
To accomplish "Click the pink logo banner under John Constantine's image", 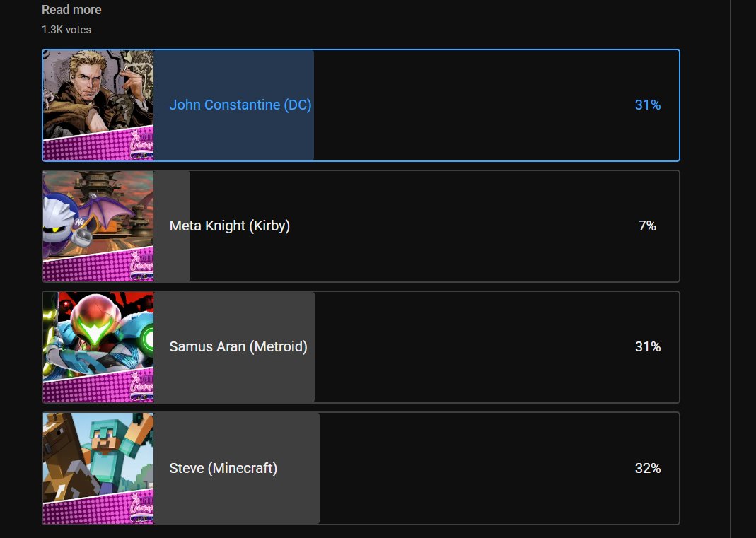I will 98,145.
